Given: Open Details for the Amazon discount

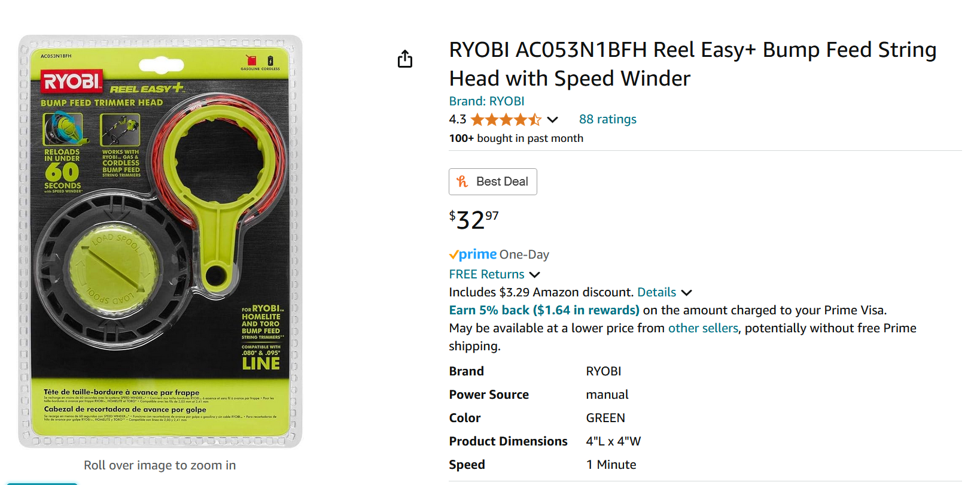Looking at the screenshot, I should 656,292.
